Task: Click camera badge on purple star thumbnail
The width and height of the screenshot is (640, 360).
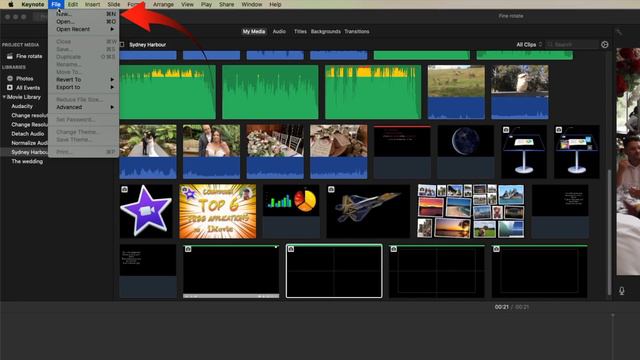Action: 124,189
